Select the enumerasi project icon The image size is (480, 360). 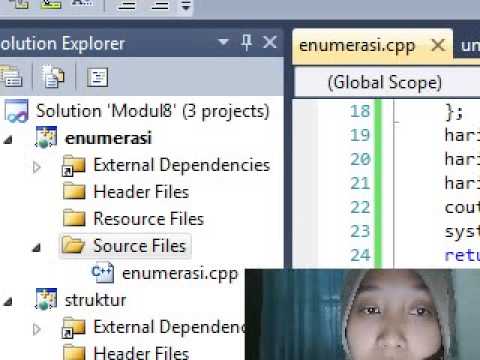(x=46, y=137)
